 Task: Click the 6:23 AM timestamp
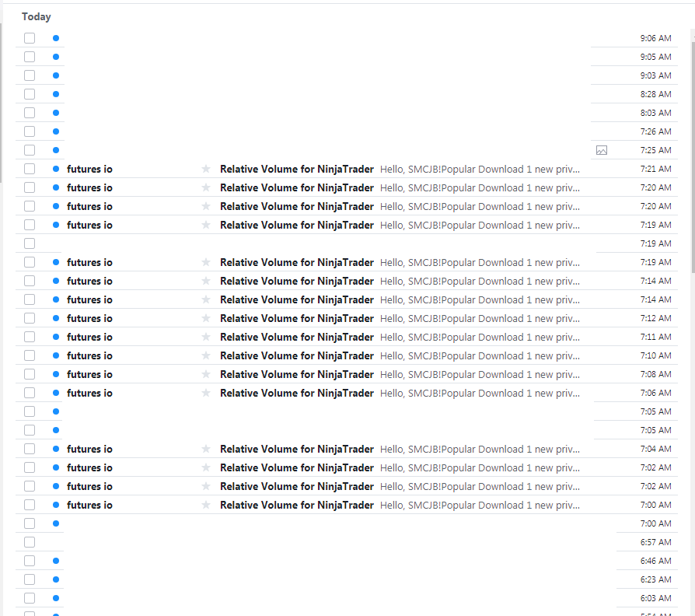(x=655, y=579)
